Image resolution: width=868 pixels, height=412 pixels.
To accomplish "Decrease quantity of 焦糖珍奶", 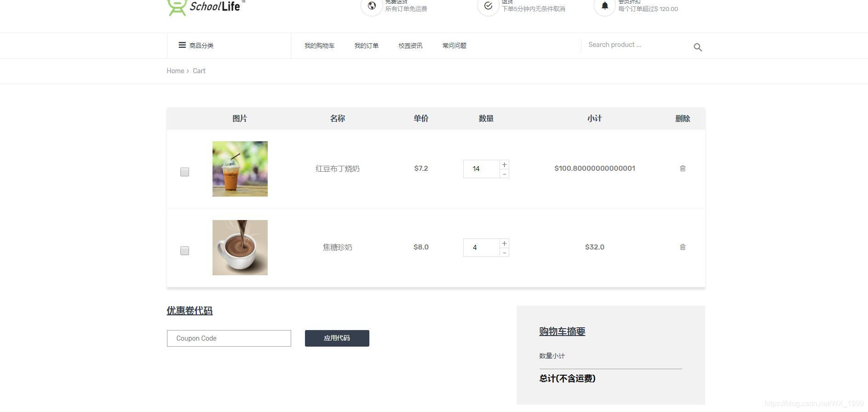I will click(x=504, y=253).
